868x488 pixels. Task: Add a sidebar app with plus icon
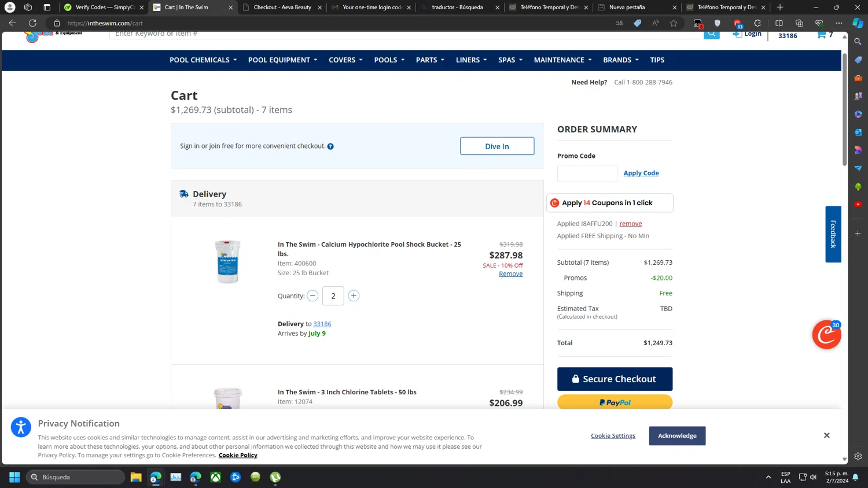(x=858, y=234)
